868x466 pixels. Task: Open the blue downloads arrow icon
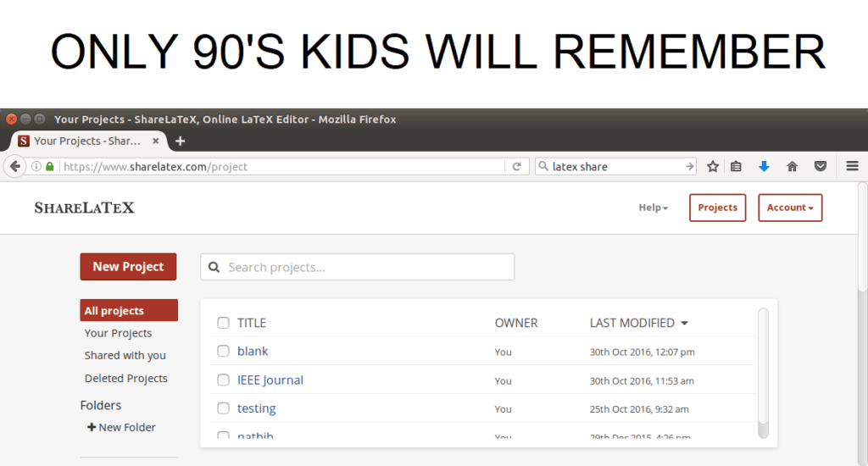(764, 166)
